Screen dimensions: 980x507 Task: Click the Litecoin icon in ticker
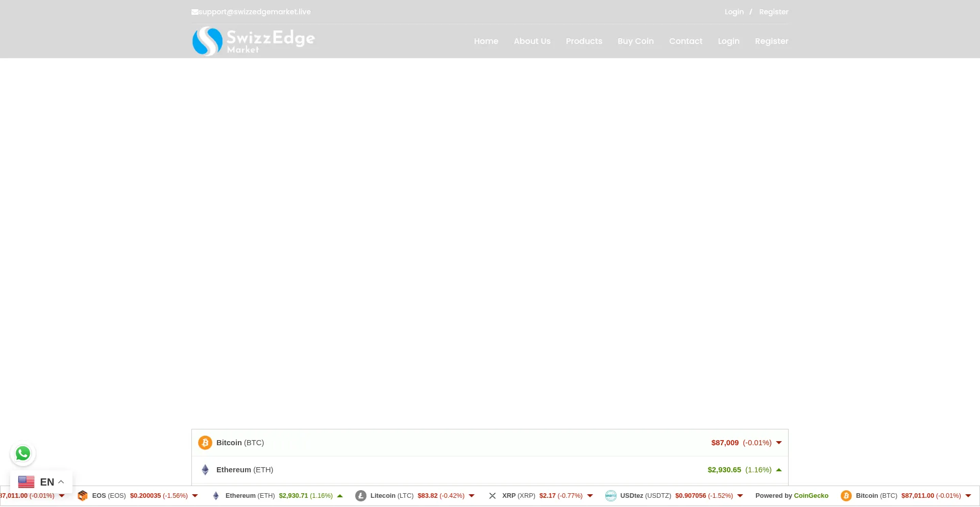tap(361, 496)
